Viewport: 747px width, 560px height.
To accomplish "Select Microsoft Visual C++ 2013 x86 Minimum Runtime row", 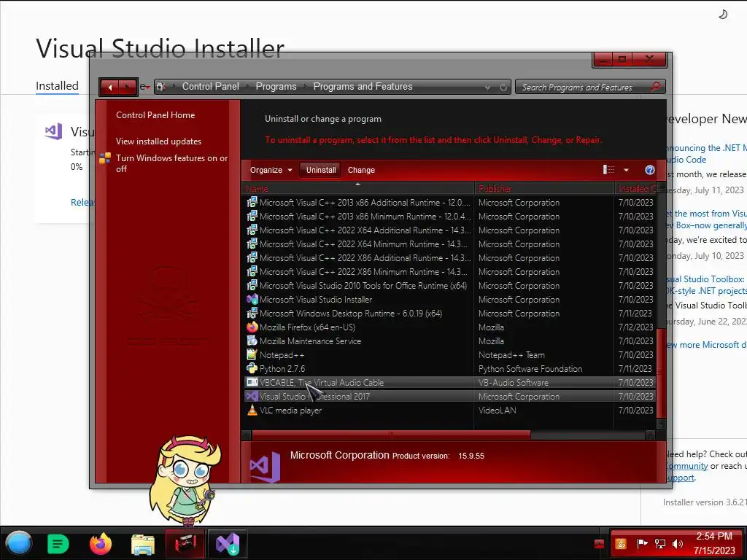I will pyautogui.click(x=449, y=216).
